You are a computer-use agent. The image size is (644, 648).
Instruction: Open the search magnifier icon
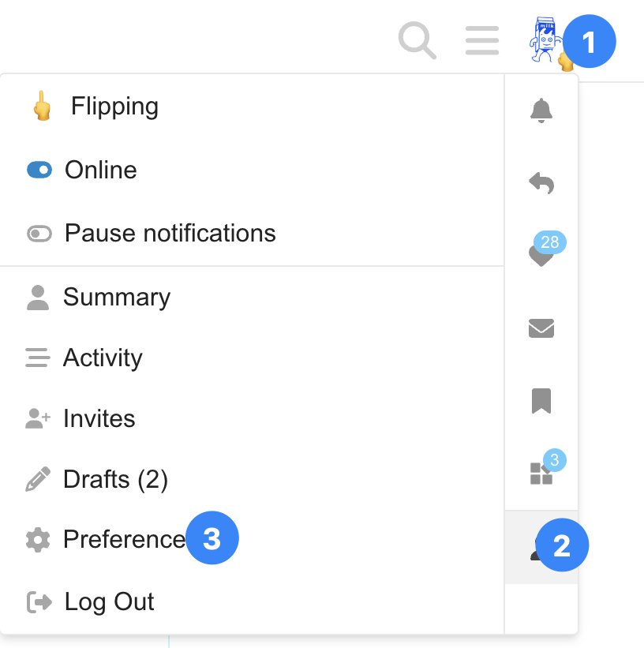click(417, 40)
